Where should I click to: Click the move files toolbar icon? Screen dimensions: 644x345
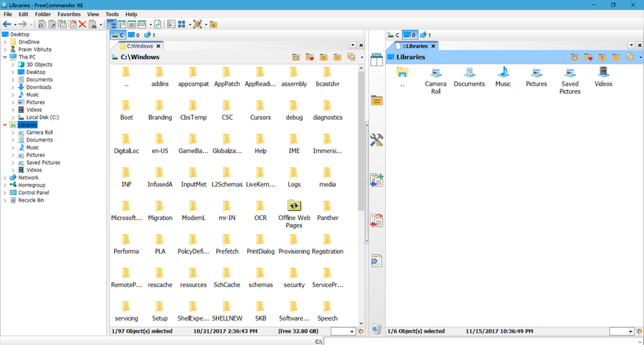[73, 24]
